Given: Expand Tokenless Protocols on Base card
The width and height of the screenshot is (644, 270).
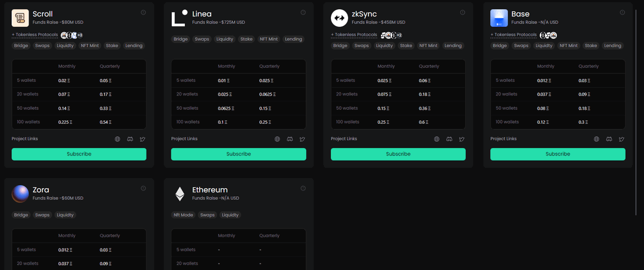Looking at the screenshot, I should click(513, 35).
